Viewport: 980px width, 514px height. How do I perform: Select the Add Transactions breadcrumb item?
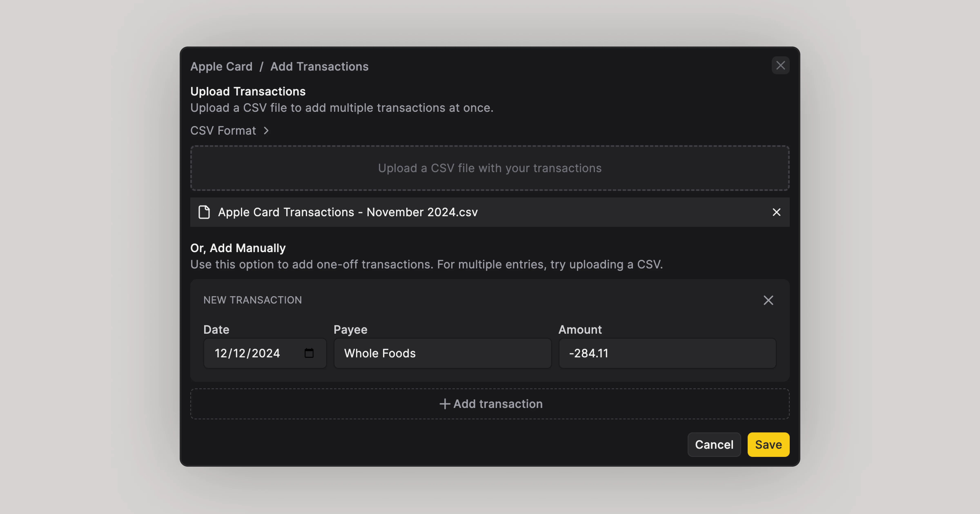pyautogui.click(x=319, y=66)
